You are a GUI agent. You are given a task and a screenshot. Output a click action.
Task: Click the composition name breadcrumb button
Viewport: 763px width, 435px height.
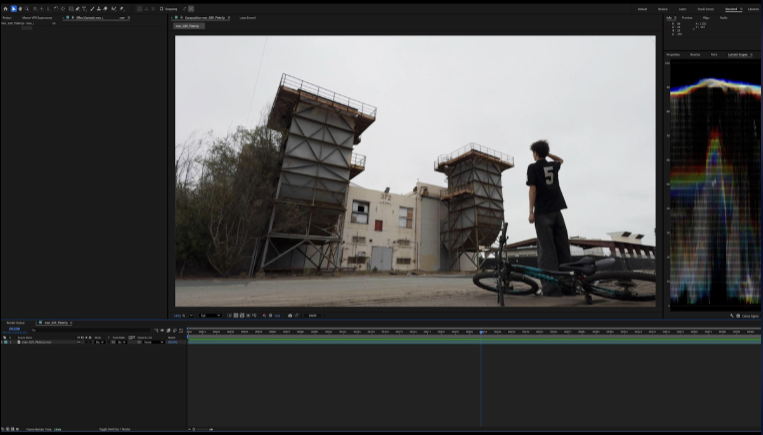[x=188, y=26]
